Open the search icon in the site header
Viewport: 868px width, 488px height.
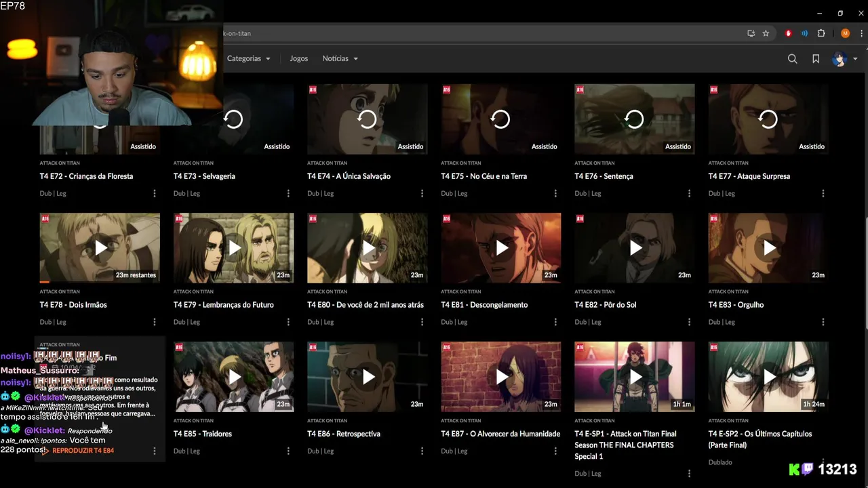coord(792,59)
